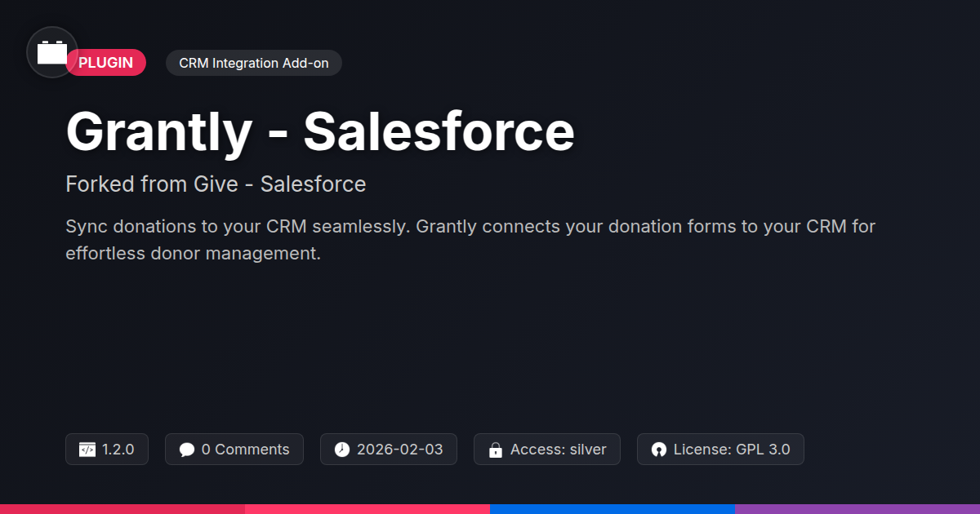Click the plugin description paragraph
This screenshot has height=514, width=980.
(470, 240)
